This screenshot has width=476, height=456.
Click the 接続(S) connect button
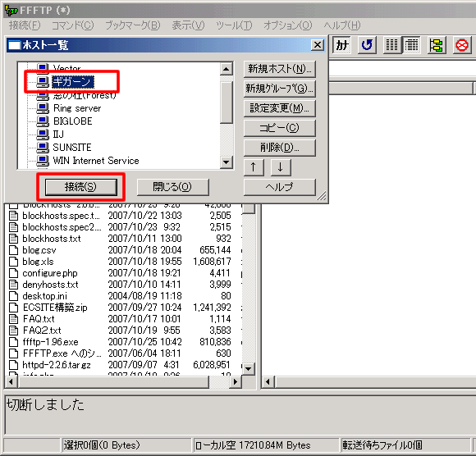coord(80,187)
